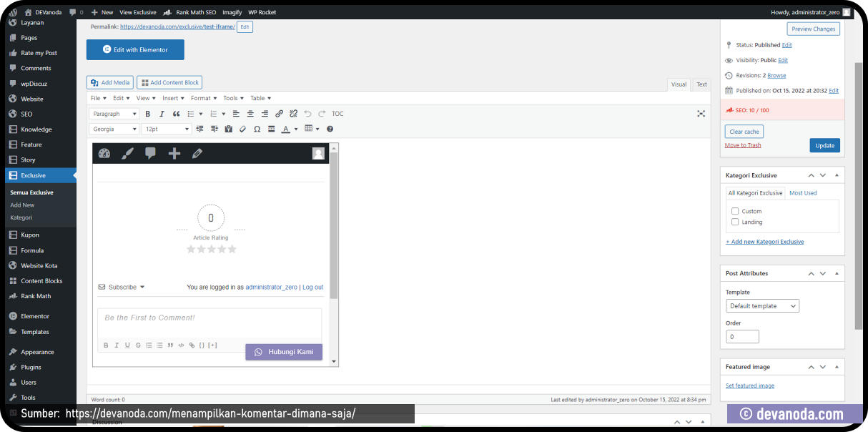Toggle paste as text

[228, 129]
